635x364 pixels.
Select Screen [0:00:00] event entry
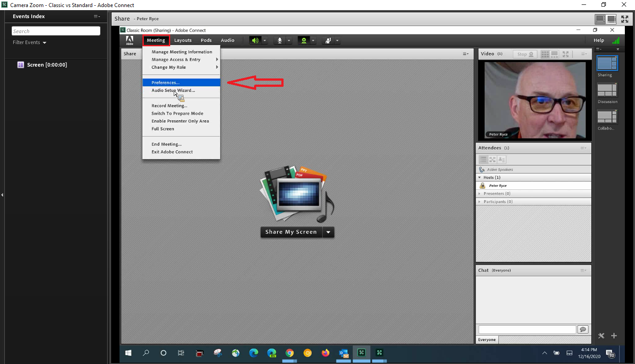tap(47, 65)
